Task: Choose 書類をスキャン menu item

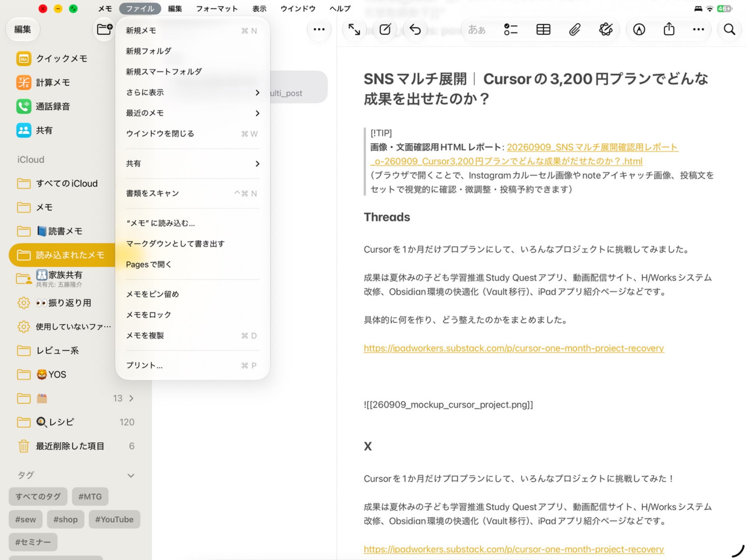Action: [x=193, y=194]
